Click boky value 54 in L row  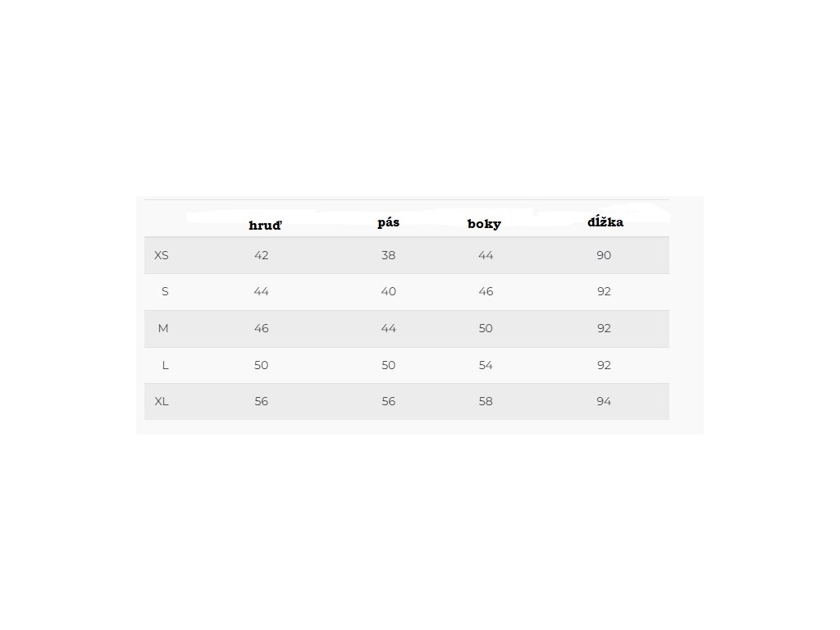click(x=486, y=365)
